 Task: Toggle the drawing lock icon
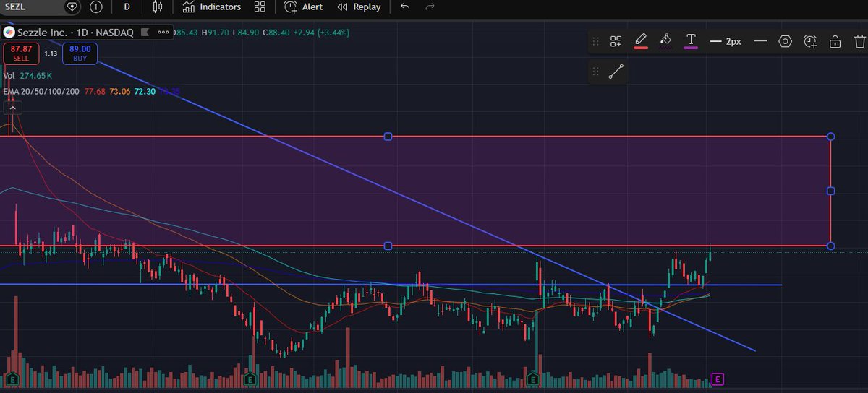[x=835, y=41]
